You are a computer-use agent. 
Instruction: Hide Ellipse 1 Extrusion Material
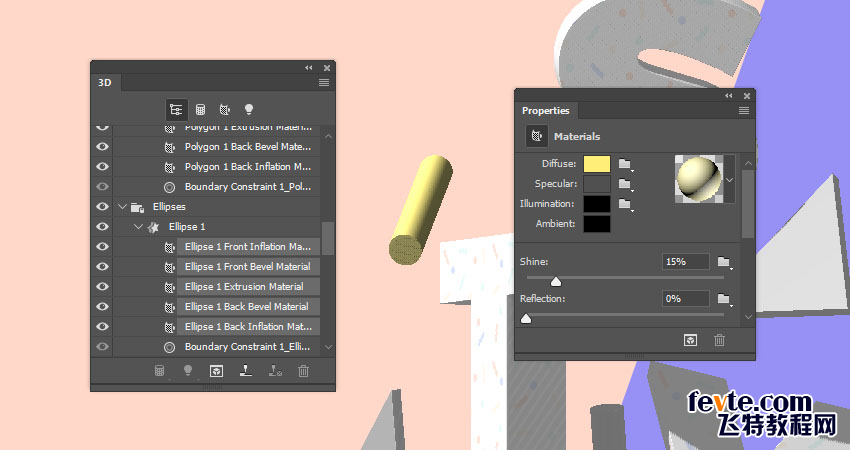(x=102, y=287)
